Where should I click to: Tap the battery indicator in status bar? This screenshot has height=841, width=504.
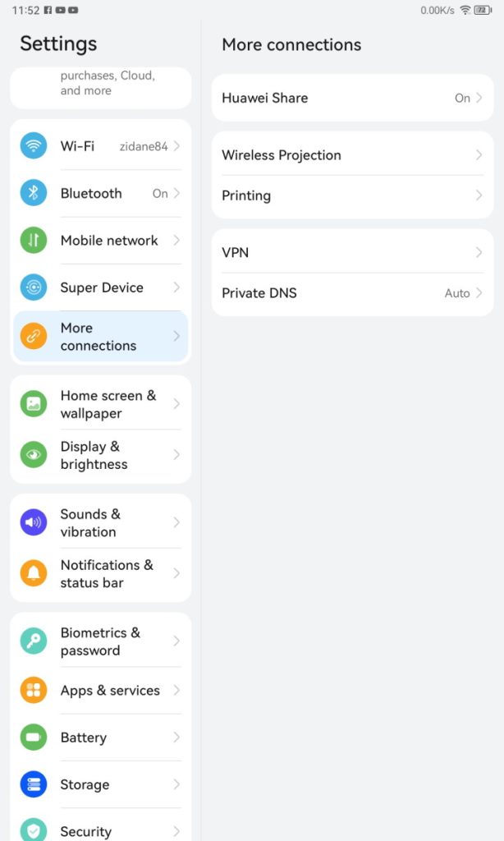point(483,10)
